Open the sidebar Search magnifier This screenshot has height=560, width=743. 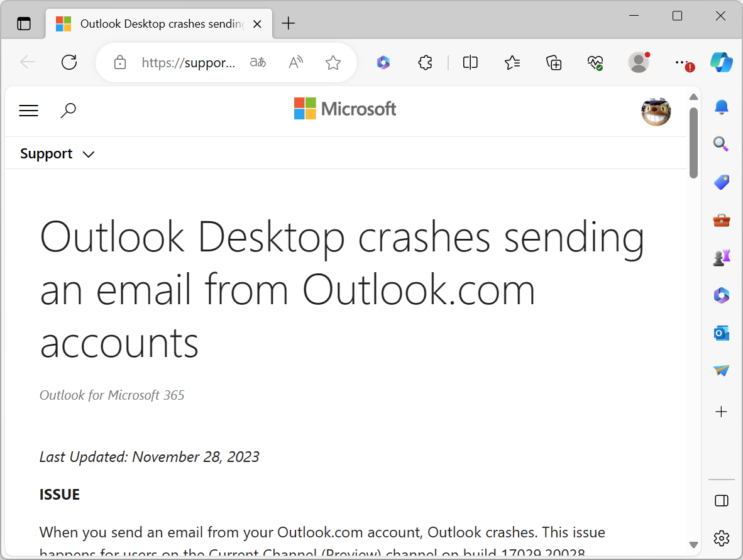tap(721, 145)
